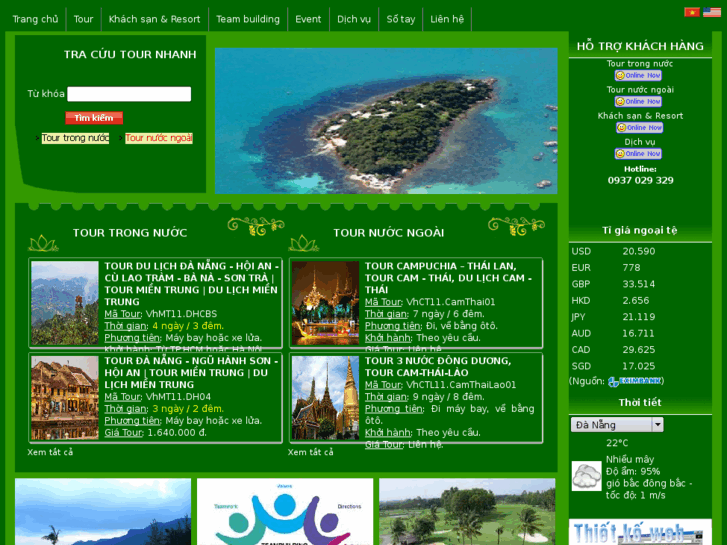The width and height of the screenshot is (727, 545).
Task: Focus the Từ khóa search field
Action: [129, 94]
